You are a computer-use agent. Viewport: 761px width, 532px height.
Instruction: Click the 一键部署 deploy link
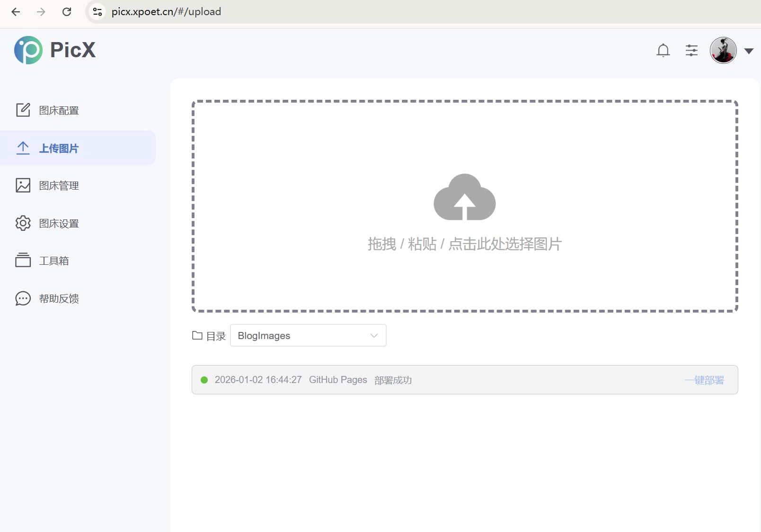(x=704, y=380)
